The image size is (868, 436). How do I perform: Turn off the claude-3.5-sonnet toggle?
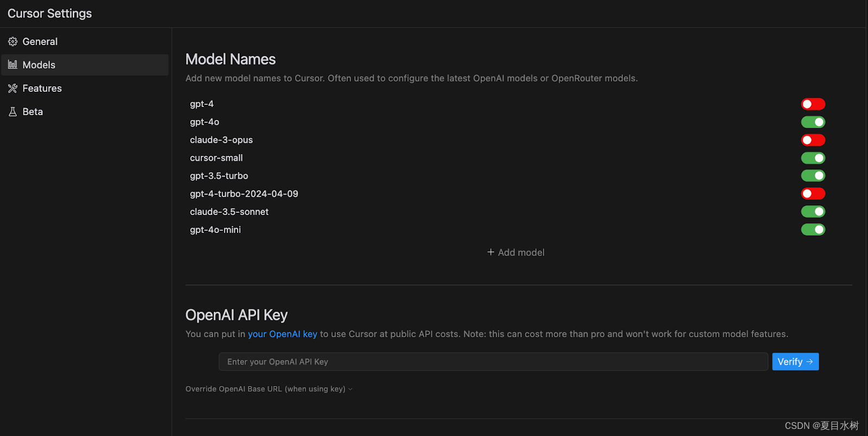tap(813, 212)
